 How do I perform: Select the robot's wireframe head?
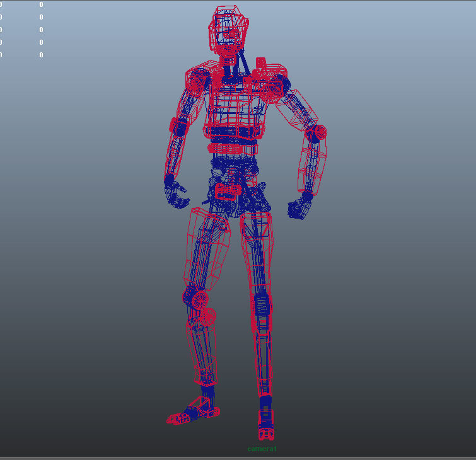tap(229, 30)
